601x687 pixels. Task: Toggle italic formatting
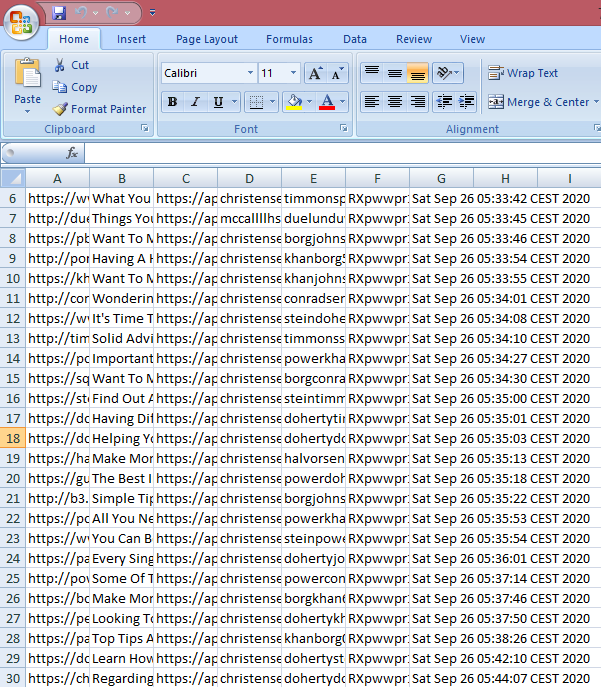[195, 102]
